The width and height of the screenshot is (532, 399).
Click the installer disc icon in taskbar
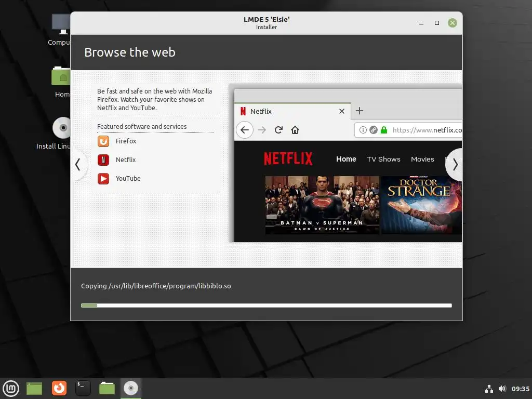(131, 389)
